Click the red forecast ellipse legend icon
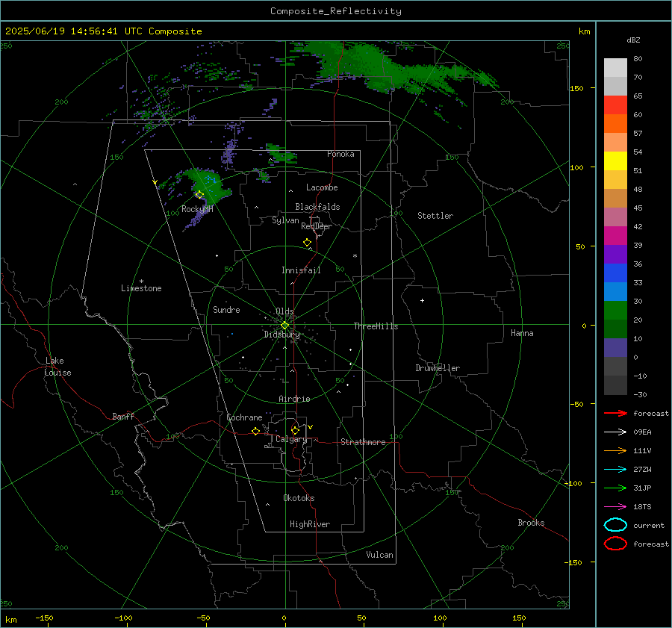672x628 pixels. pos(615,544)
